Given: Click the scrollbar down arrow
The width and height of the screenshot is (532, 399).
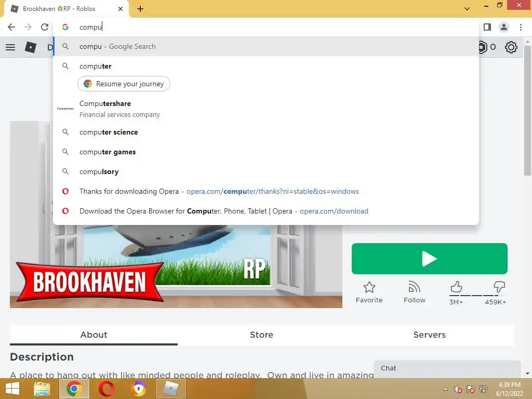Looking at the screenshot, I should 527,374.
